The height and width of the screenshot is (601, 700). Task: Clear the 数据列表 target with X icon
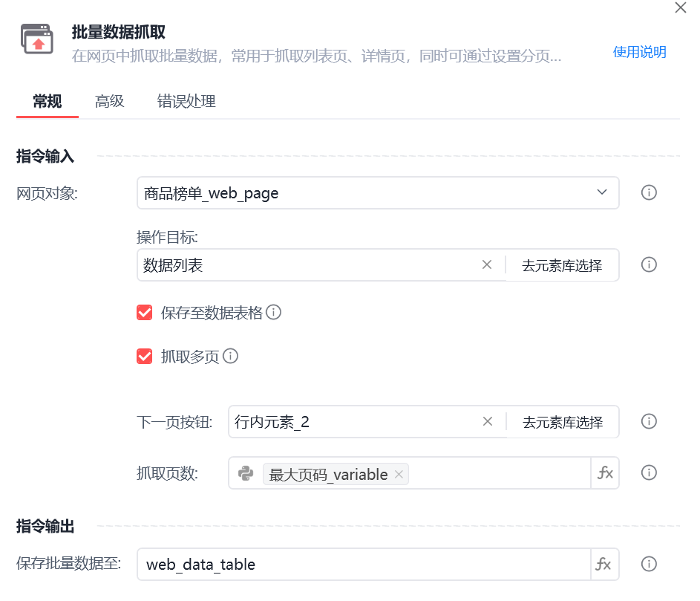click(487, 265)
